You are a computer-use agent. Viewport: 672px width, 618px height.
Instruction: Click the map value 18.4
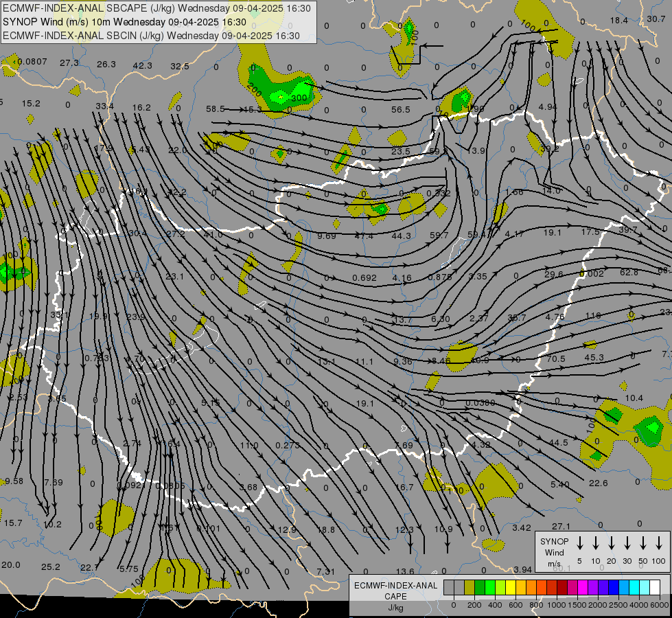pos(619,20)
